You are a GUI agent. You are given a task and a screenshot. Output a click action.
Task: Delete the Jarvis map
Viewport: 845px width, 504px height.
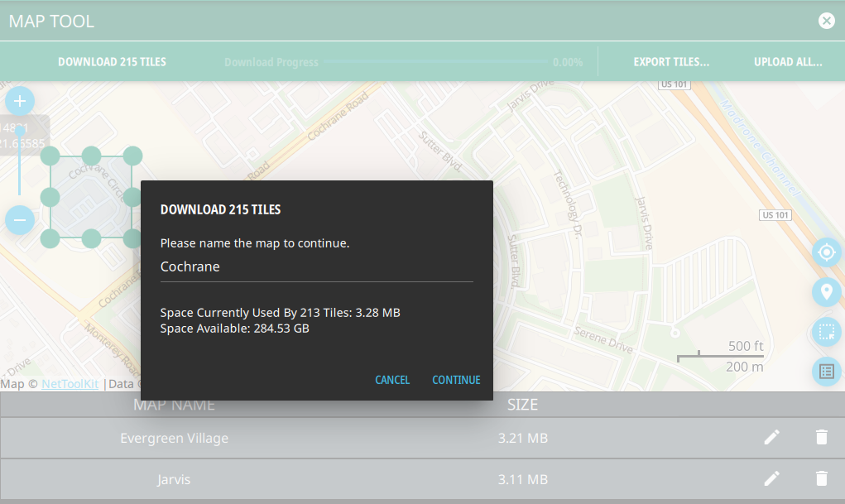821,478
